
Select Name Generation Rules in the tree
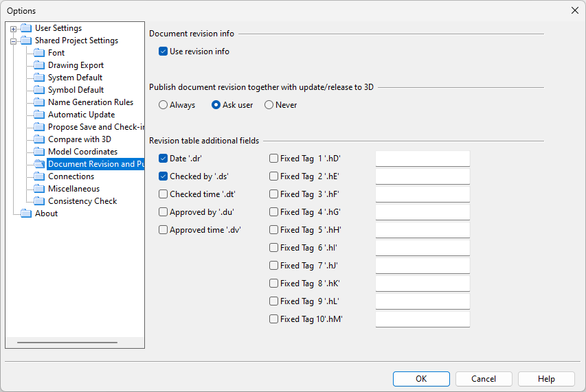(x=90, y=102)
